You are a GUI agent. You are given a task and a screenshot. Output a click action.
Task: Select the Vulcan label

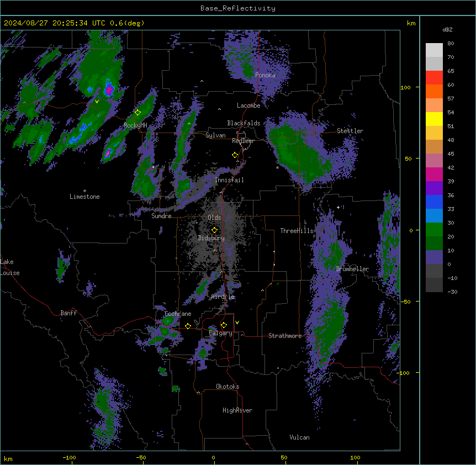click(300, 437)
